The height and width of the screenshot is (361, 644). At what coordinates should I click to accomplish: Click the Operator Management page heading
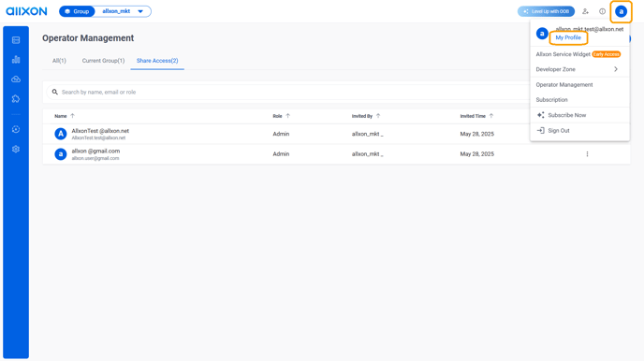click(88, 38)
